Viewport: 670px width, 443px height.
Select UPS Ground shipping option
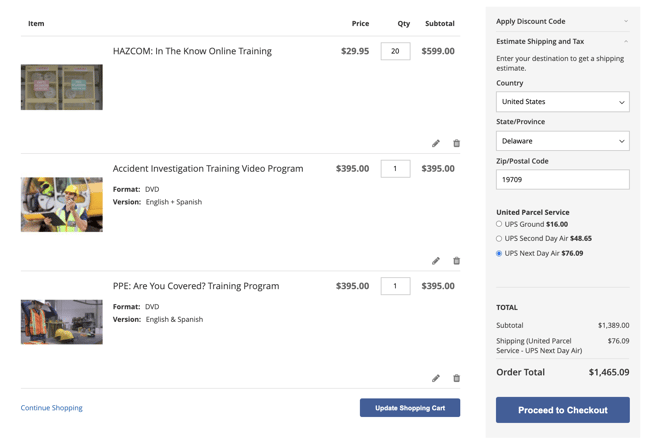(x=499, y=224)
